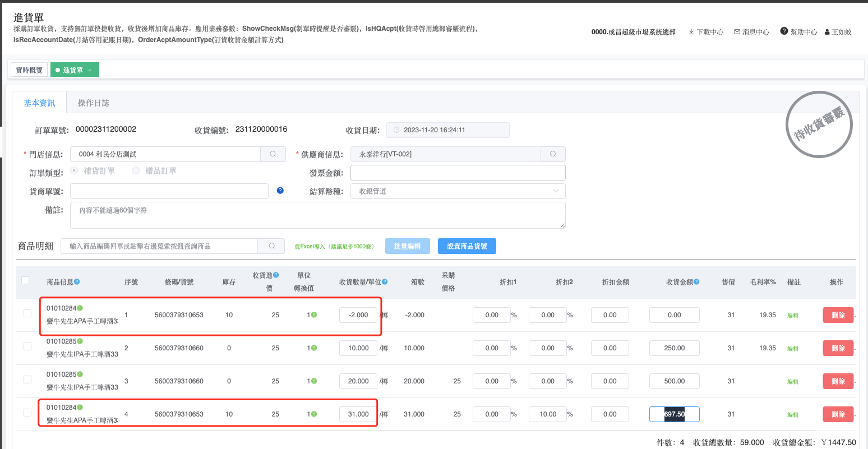This screenshot has width=868, height=449.
Task: Check the row 2 product checkbox
Action: (27, 347)
